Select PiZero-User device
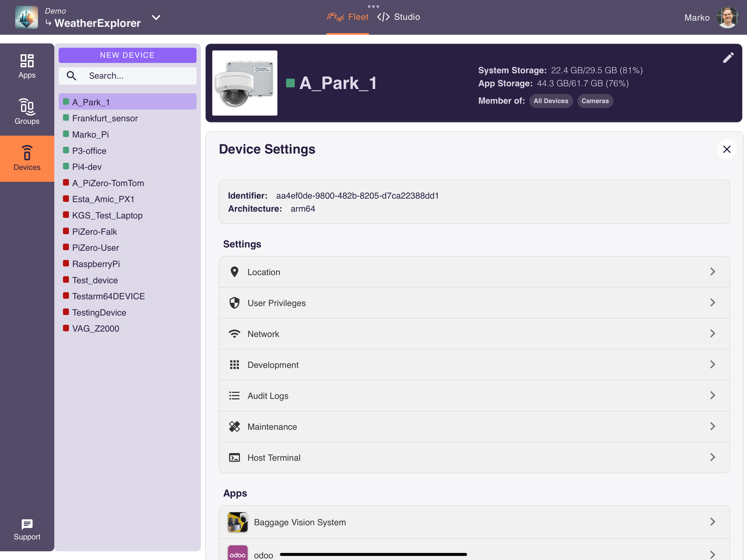Screen dimensions: 747x560 (x=127, y=248)
